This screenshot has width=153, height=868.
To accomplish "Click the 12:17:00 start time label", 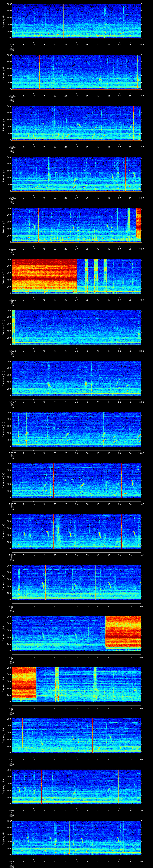I will (x=12, y=861).
